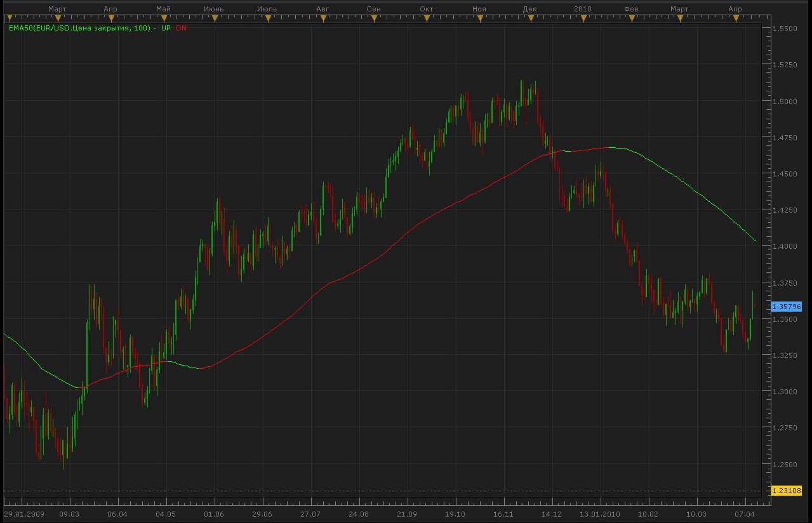Select the Дек month label on top scale

[x=529, y=8]
